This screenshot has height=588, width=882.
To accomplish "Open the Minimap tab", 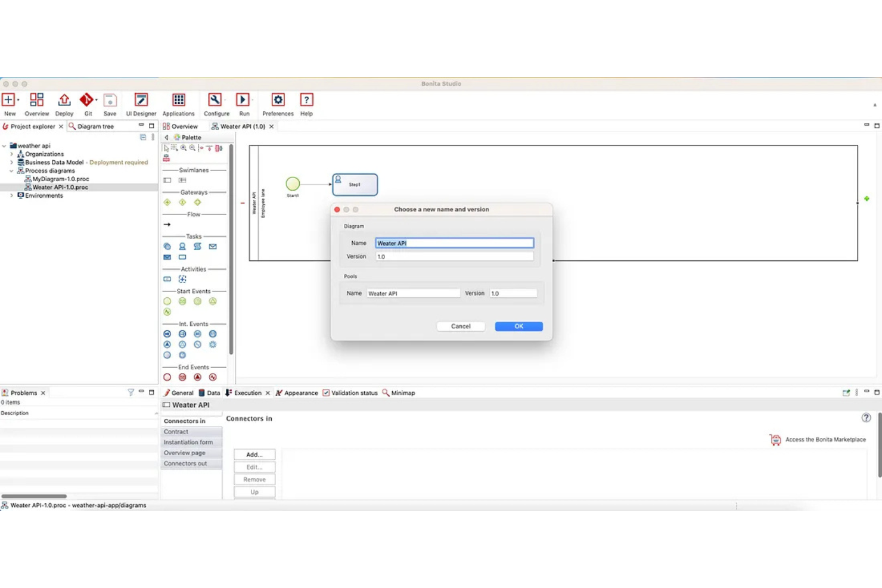I will point(399,393).
